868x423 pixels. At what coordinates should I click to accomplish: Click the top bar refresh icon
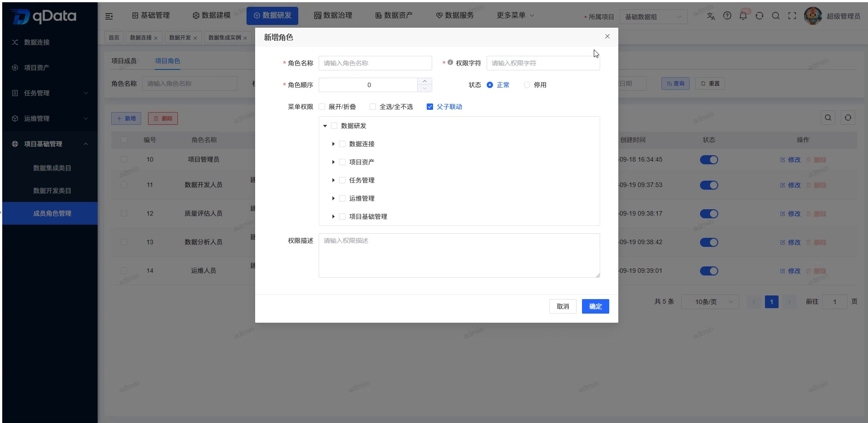coord(759,16)
